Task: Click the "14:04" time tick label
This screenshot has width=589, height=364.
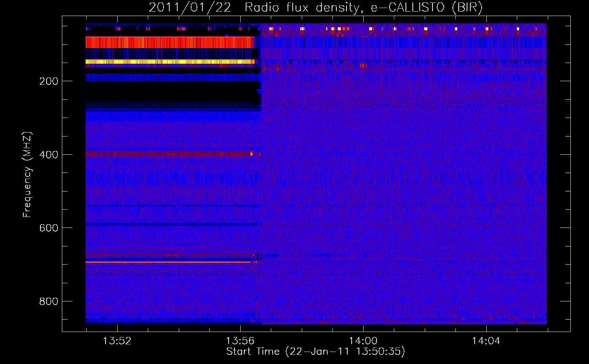Action: [486, 341]
